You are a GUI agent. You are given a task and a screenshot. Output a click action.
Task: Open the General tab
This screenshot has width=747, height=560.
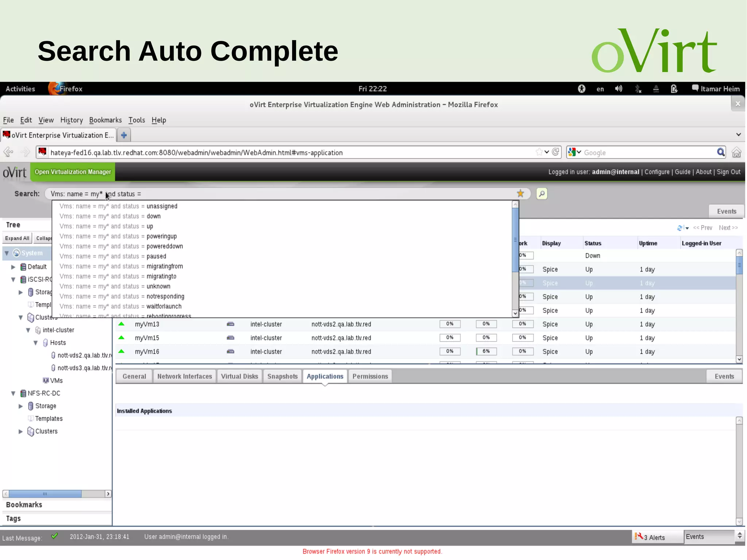point(134,376)
